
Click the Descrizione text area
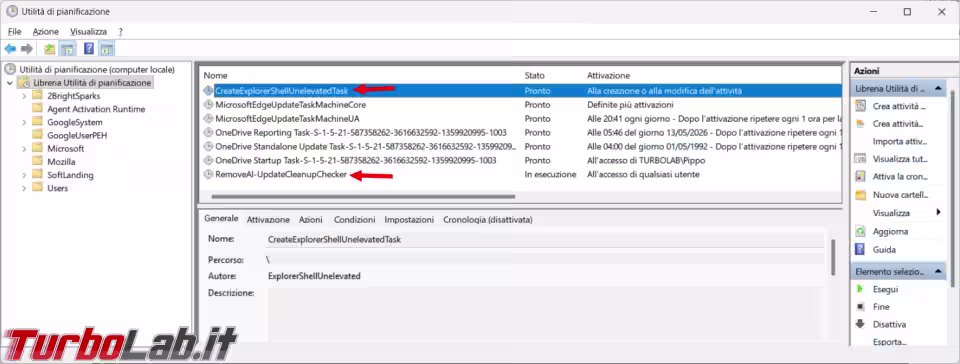(x=546, y=313)
